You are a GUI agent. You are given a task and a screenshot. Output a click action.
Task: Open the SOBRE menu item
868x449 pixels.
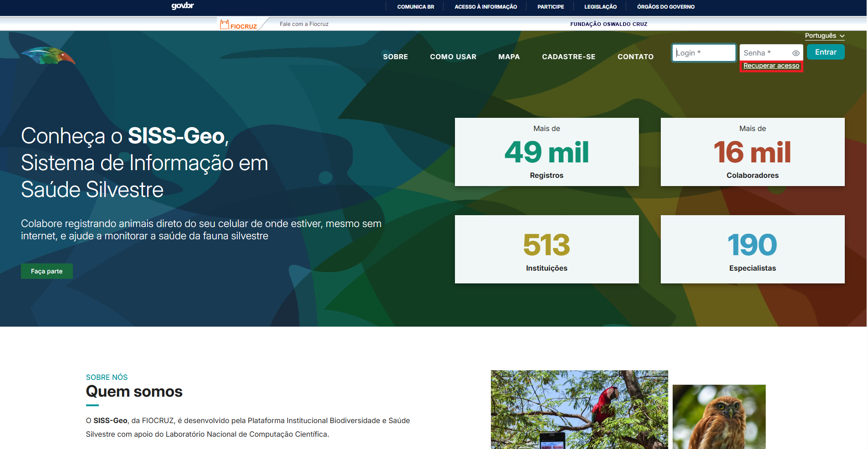point(395,57)
